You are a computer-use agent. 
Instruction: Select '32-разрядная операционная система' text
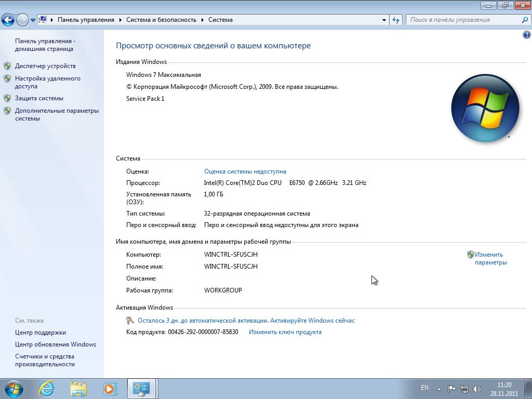tap(257, 214)
